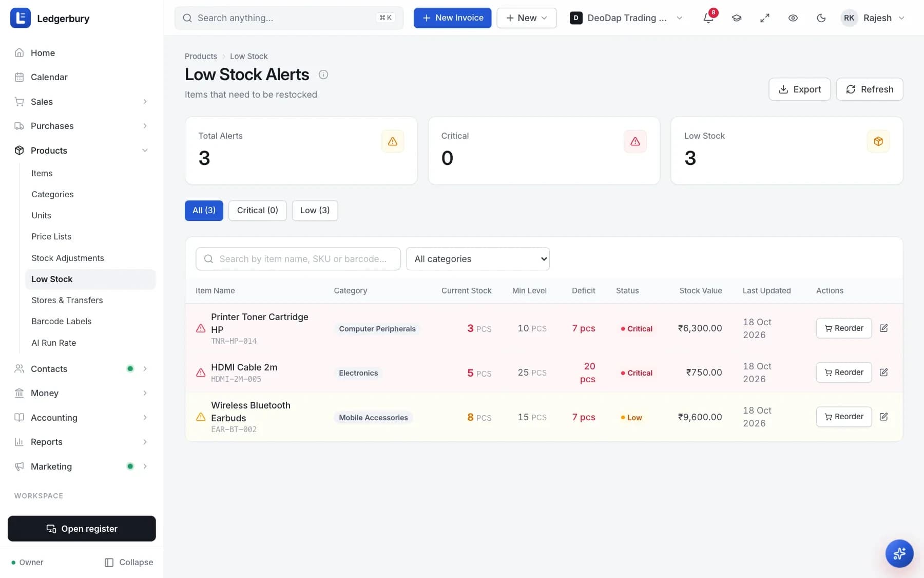Open AI Run Rate page
This screenshot has height=578, width=924.
[90, 343]
